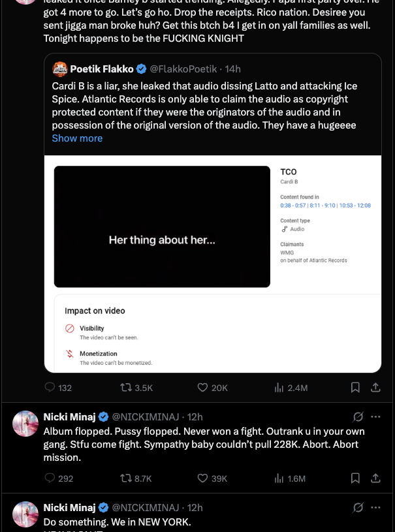Open the "Her thing about her..." video thumbnail
The height and width of the screenshot is (532, 395).
click(x=162, y=227)
